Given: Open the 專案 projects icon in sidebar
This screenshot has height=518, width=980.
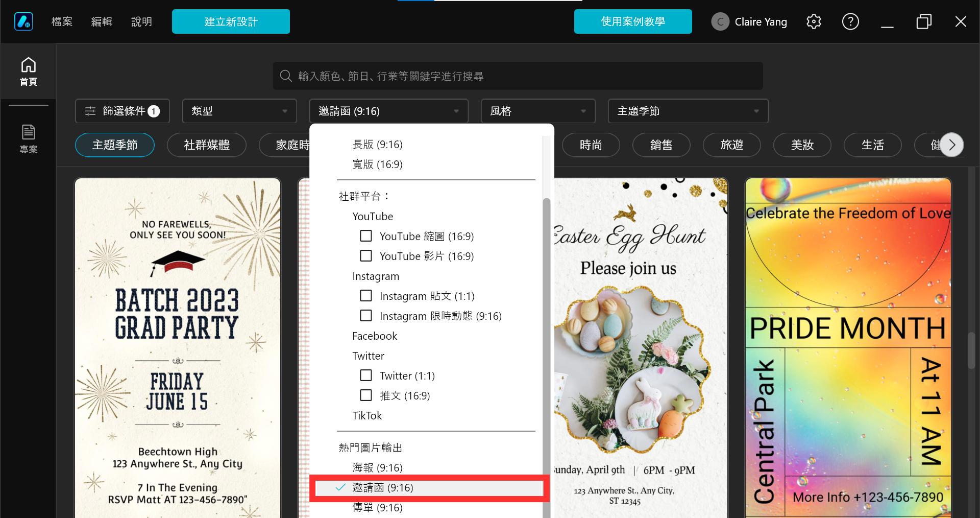Looking at the screenshot, I should click(28, 138).
